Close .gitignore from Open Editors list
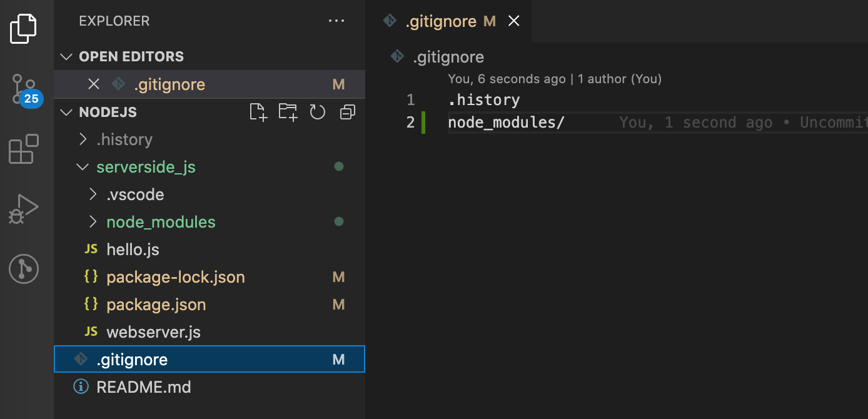Viewport: 868px width, 419px height. click(94, 84)
